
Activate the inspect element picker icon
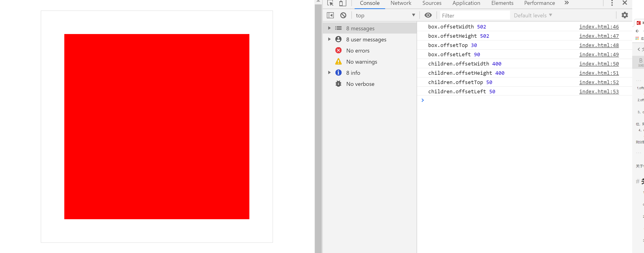(x=330, y=3)
